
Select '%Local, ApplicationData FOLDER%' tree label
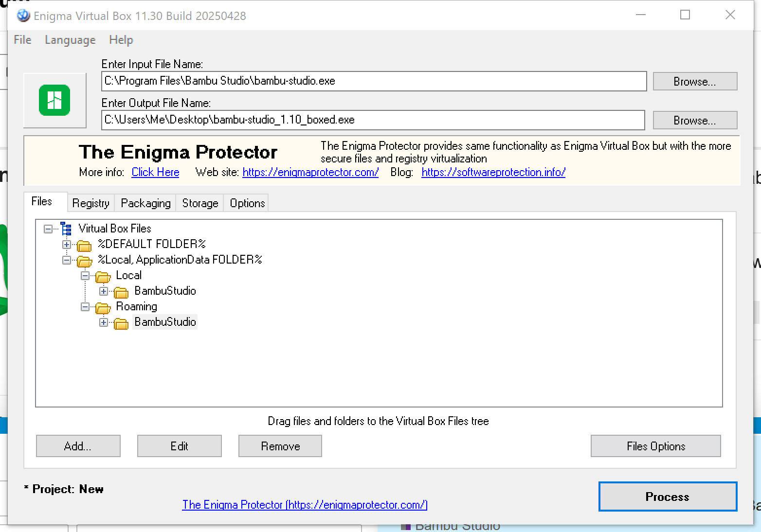[180, 260]
